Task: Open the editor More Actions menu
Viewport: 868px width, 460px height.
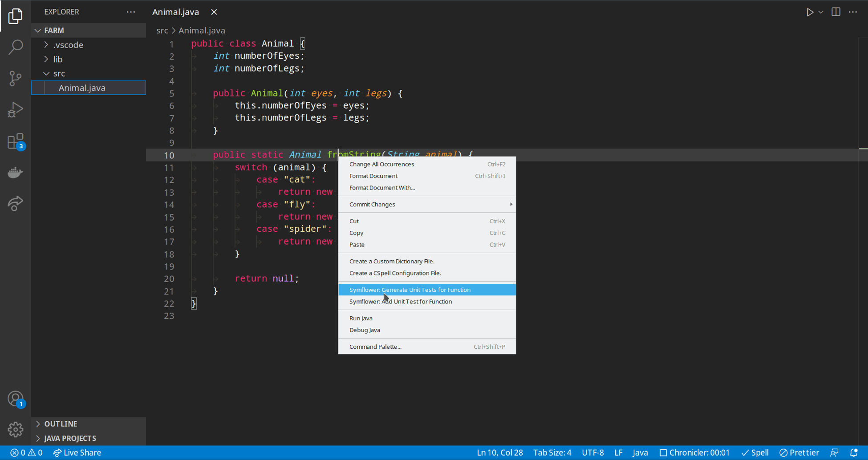Action: tap(853, 12)
